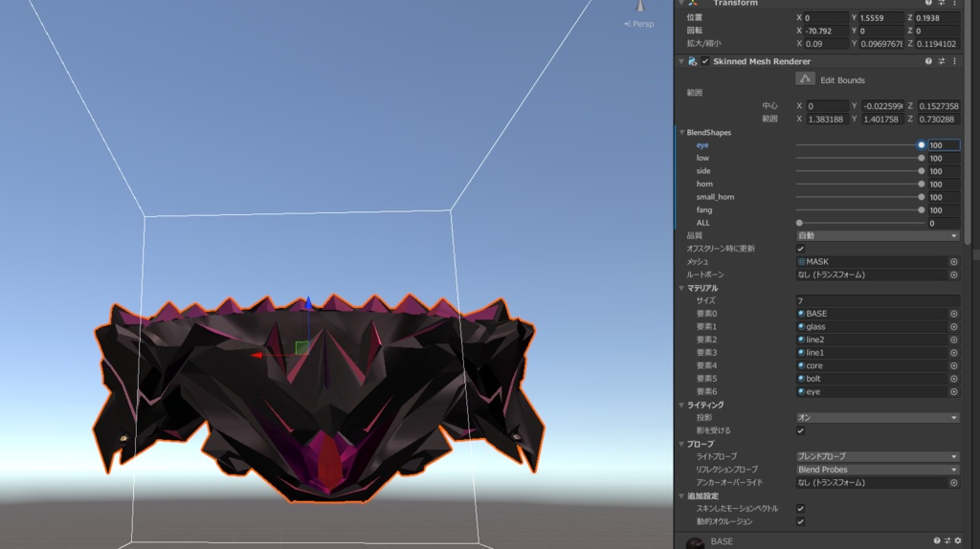This screenshot has width=980, height=549.
Task: Click the 位置 Y field showing 1.5559
Action: [x=881, y=18]
